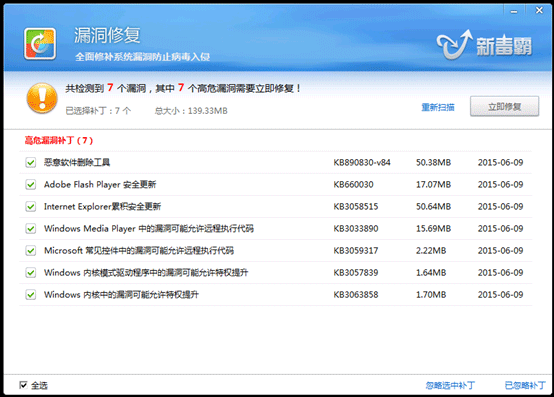The image size is (554, 397).
Task: Select the Windows 内核模式驱动程序 row text
Action: 146,273
